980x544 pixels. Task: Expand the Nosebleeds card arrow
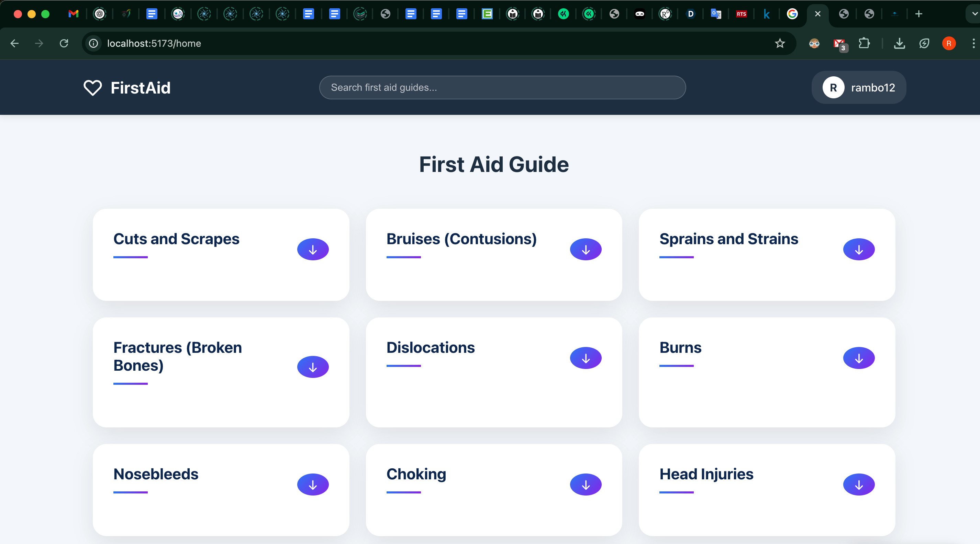(313, 484)
